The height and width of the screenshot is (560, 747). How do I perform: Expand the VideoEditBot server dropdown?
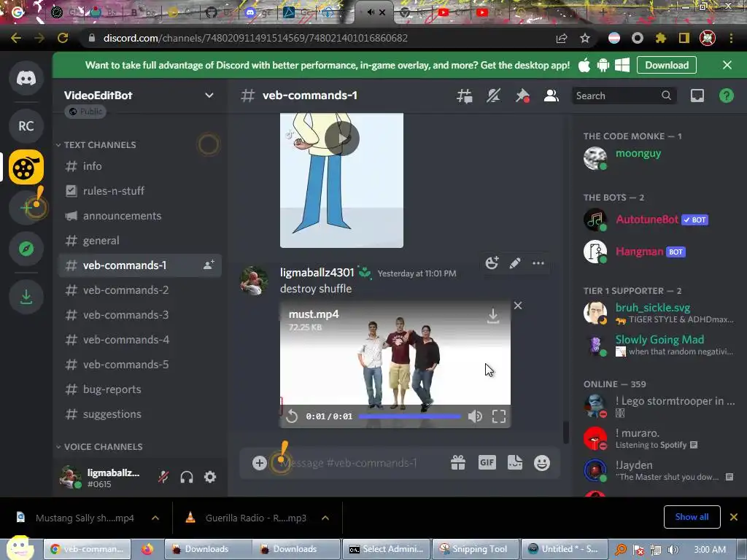[209, 96]
